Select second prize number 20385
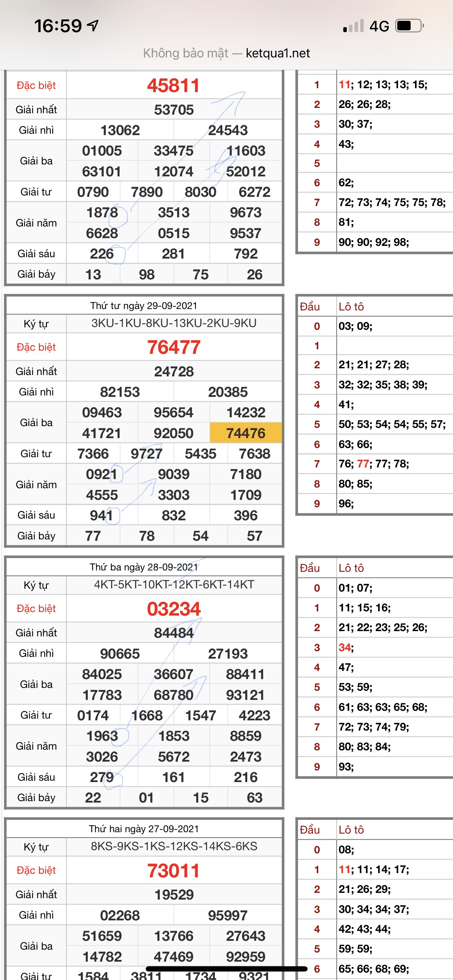This screenshot has height=980, width=453. point(228,392)
